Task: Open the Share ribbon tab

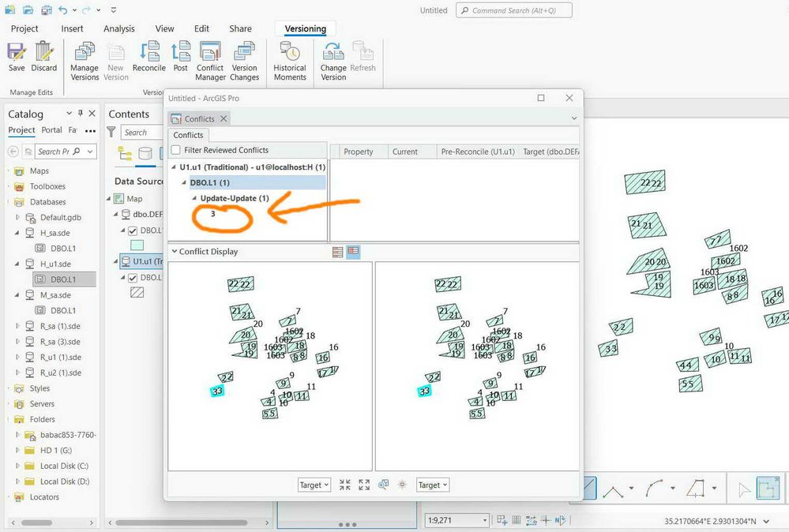Action: [240, 28]
